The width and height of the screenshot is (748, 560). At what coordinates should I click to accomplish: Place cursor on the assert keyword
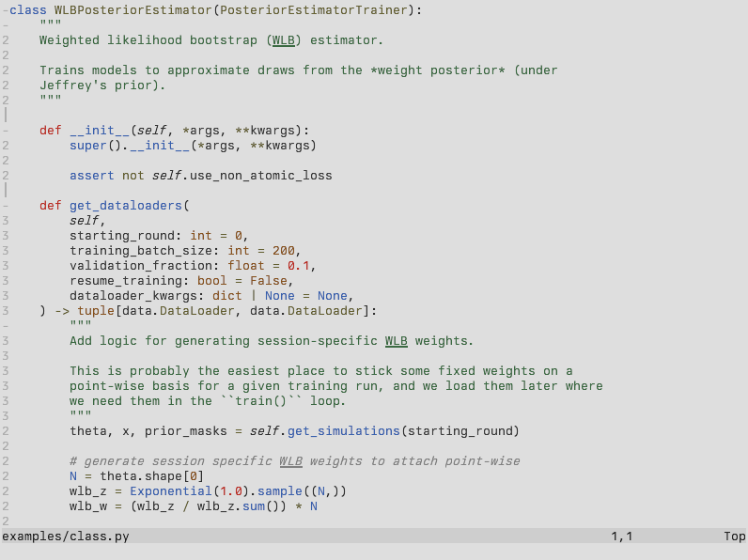coord(91,176)
